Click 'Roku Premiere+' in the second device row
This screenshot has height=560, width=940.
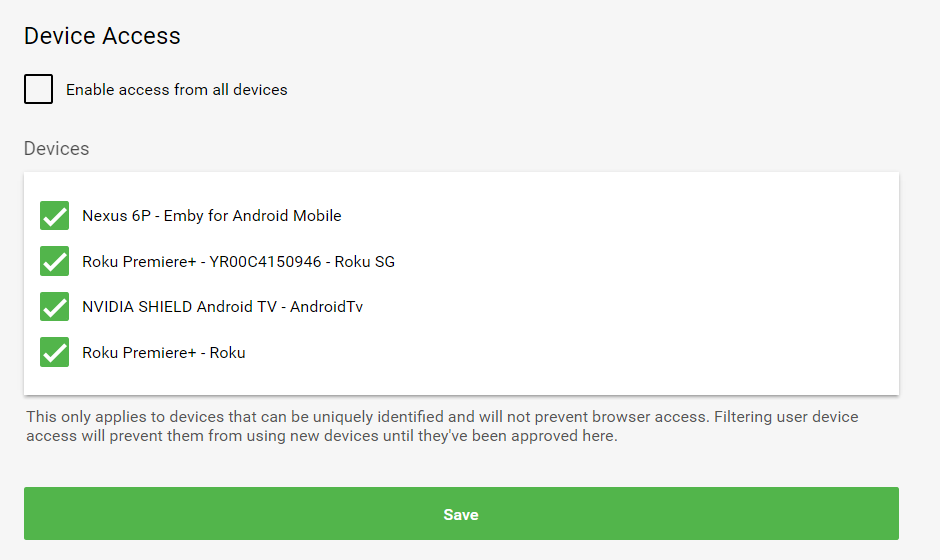pos(139,262)
